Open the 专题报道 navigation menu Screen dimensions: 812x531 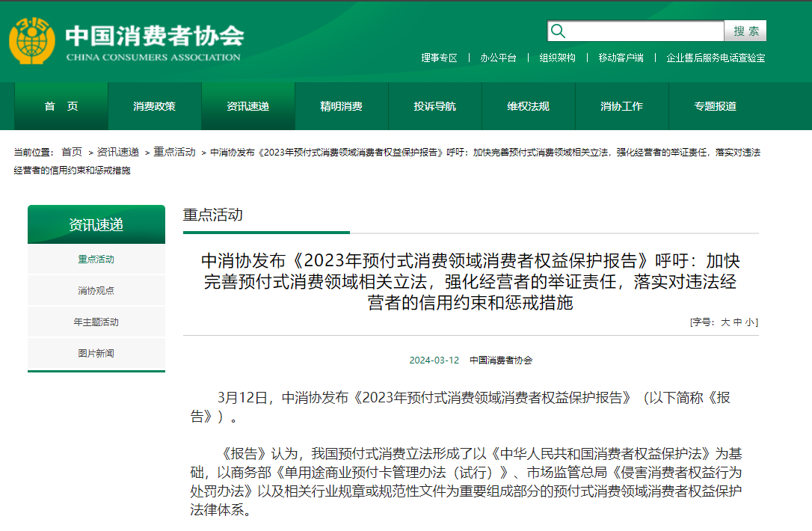click(x=715, y=106)
